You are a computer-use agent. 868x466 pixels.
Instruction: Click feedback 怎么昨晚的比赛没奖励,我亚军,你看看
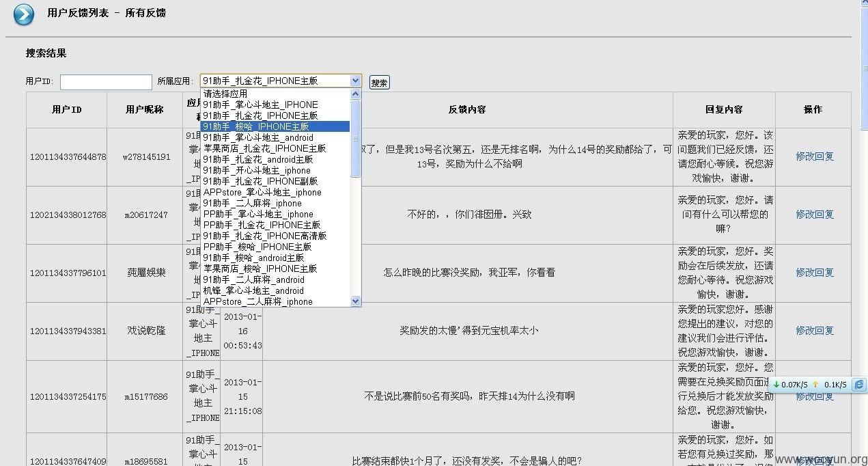[469, 273]
